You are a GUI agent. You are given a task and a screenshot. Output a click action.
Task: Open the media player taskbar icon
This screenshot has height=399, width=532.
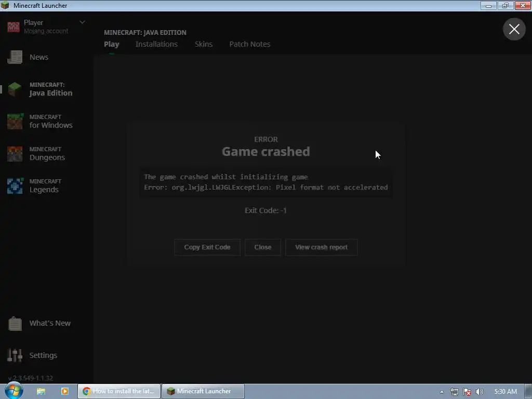[65, 391]
